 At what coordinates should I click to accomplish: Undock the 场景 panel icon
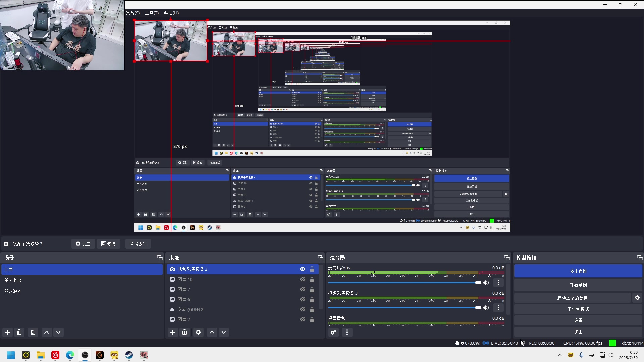pos(160,258)
